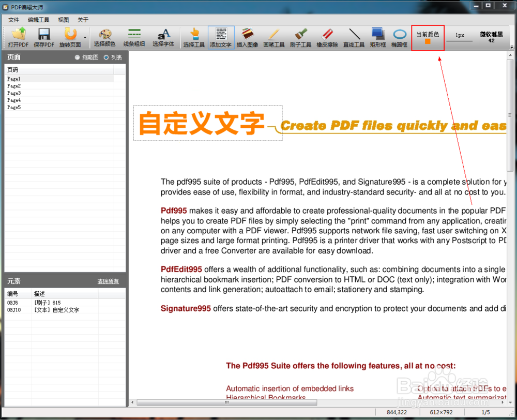Select the 矩形框 rectangle tool
The image size is (517, 420).
point(378,38)
